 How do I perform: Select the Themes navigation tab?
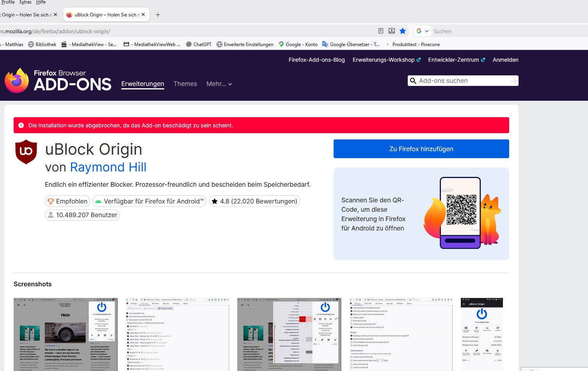click(185, 84)
